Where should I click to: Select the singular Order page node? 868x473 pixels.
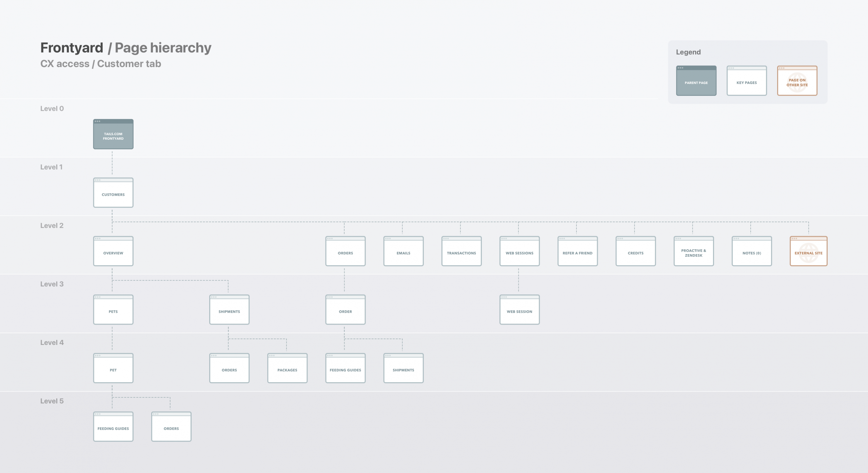[346, 310]
